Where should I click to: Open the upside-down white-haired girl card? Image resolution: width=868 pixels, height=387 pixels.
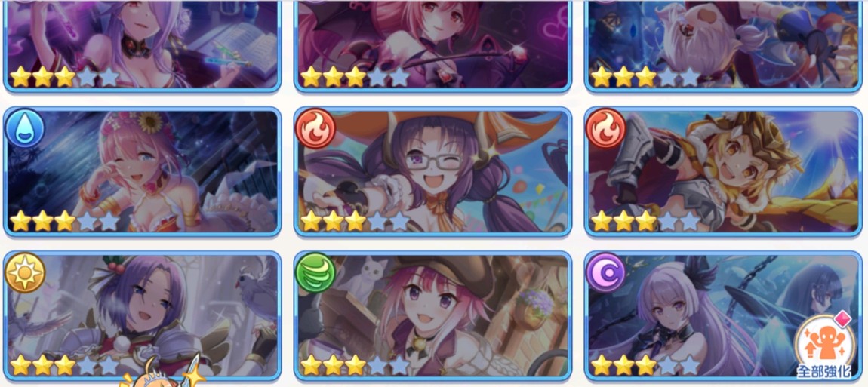[723, 45]
